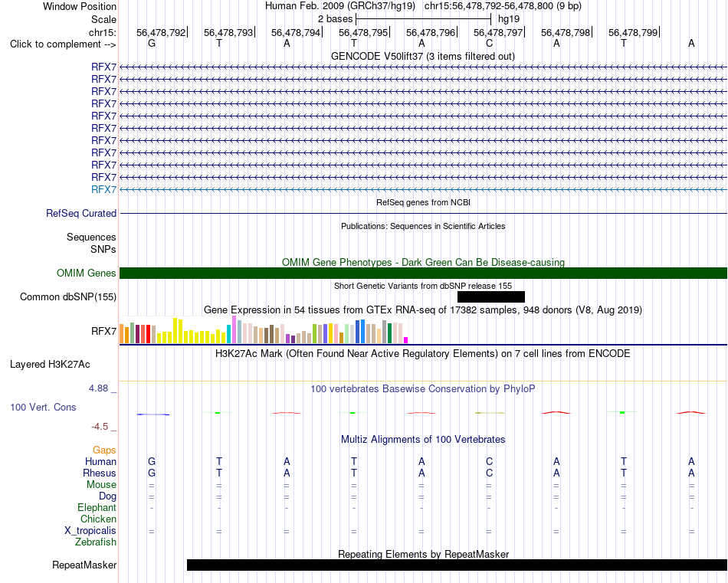Click the RFX7 GTEx expression bar chart
The height and width of the screenshot is (583, 728).
(264, 330)
